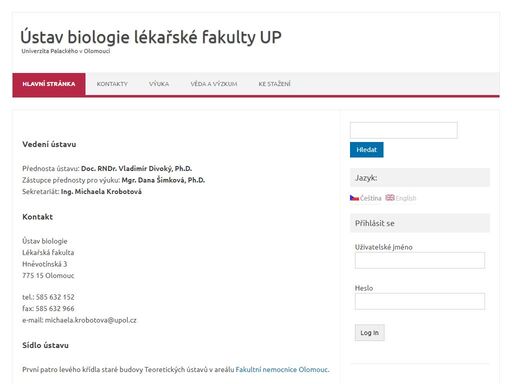Switch language to Čeština
The width and height of the screenshot is (512, 384).
point(370,198)
